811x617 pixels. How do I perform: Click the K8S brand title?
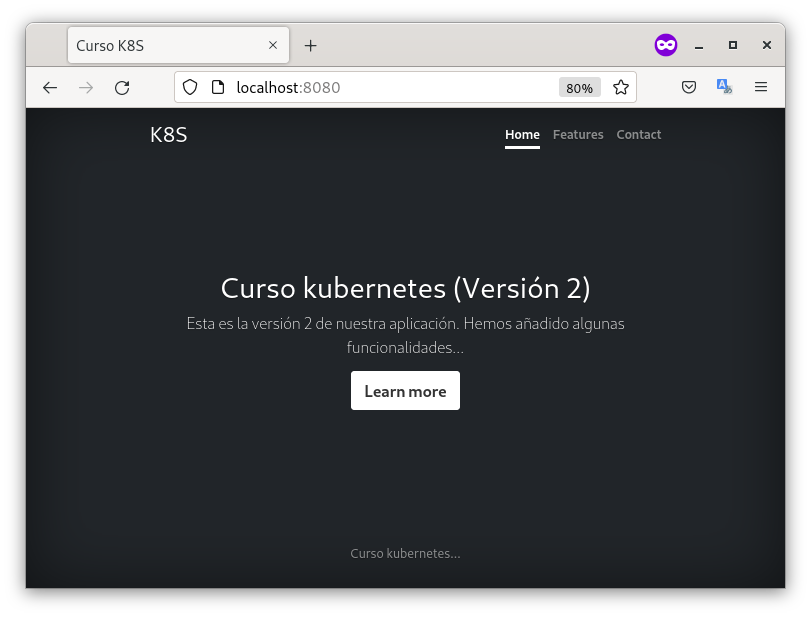tap(168, 135)
